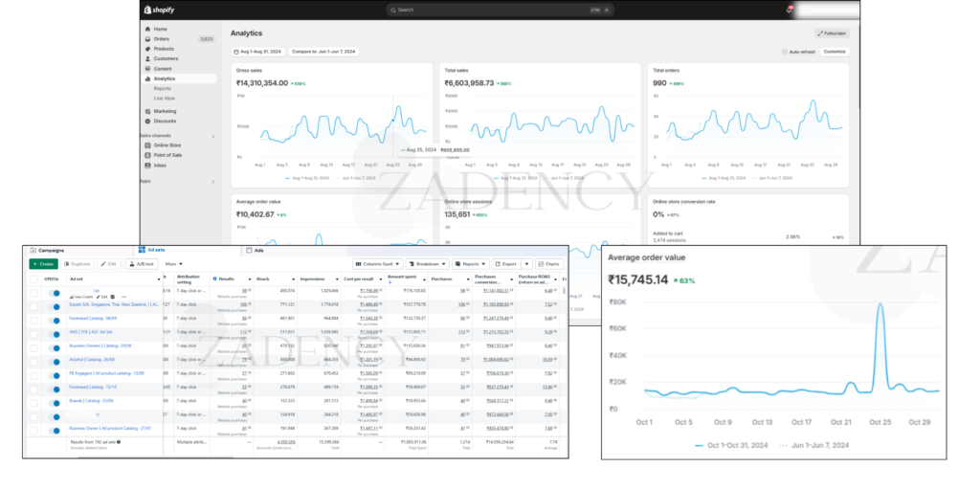Switch to the Ads tab

coord(258,249)
